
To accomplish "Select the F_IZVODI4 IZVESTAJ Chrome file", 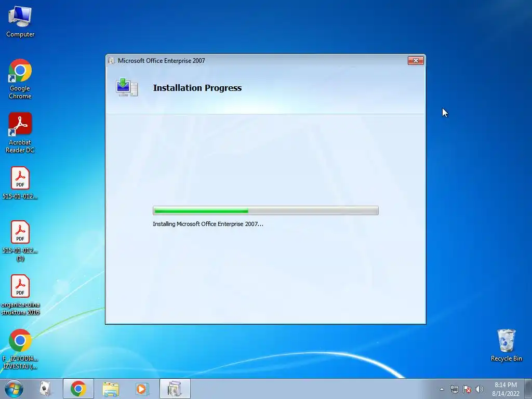I will pyautogui.click(x=20, y=349).
